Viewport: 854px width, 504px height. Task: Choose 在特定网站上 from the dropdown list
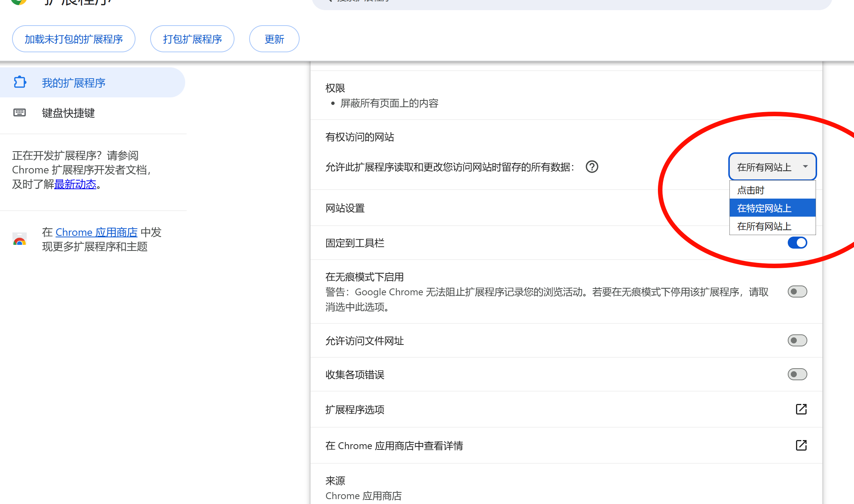click(x=772, y=208)
